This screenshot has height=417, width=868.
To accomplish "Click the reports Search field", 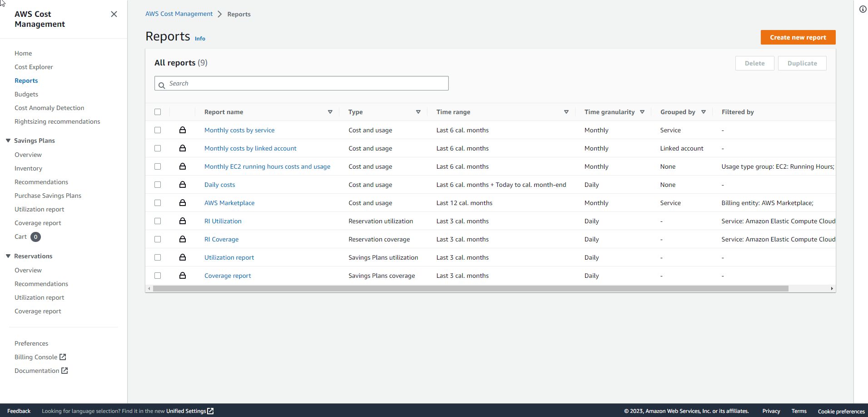I will pyautogui.click(x=302, y=83).
